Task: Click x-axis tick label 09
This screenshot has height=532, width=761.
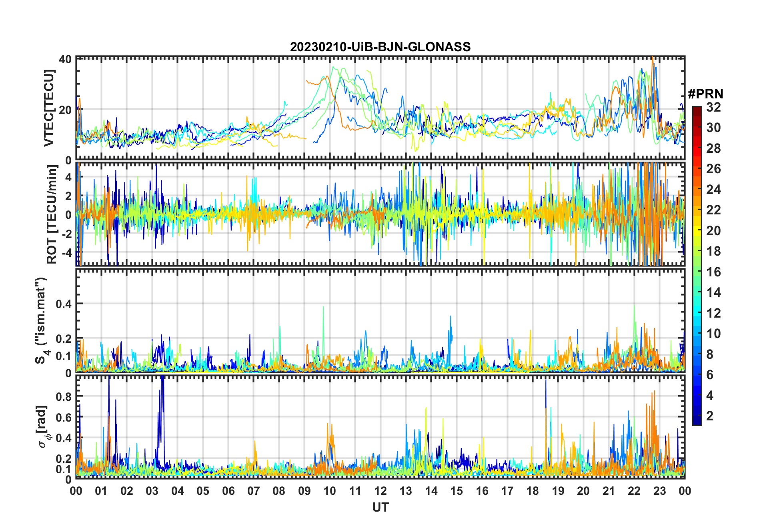Action: pyautogui.click(x=304, y=491)
